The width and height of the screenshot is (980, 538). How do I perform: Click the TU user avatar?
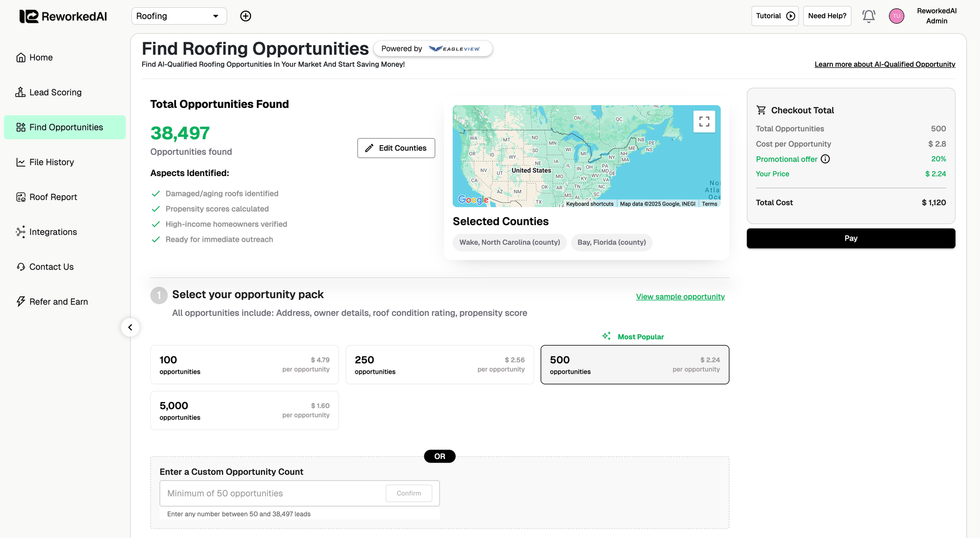point(896,16)
